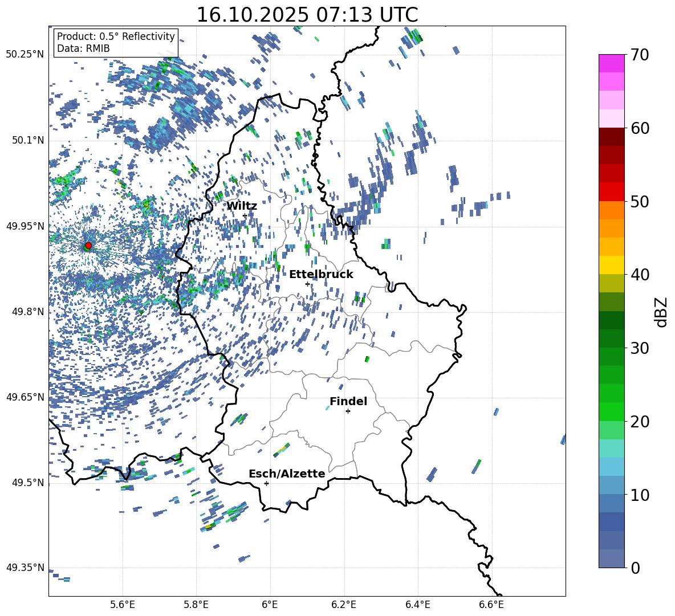Screen dimensions: 675x616
Task: Click the colorbar 40 tick label
Action: pyautogui.click(x=639, y=275)
